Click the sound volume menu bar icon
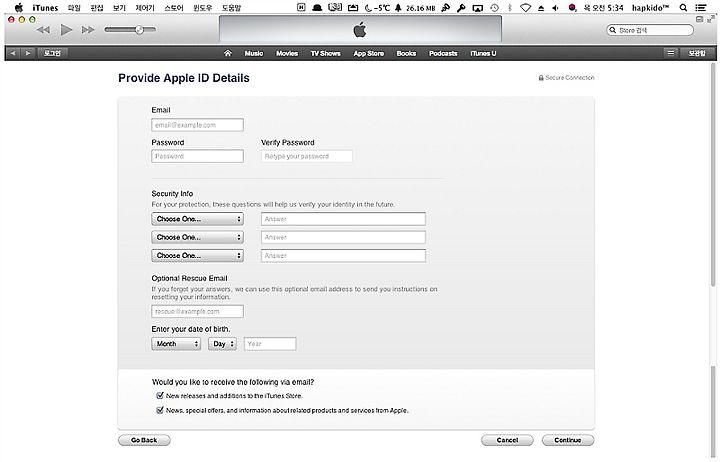This screenshot has height=462, width=720. tap(555, 8)
